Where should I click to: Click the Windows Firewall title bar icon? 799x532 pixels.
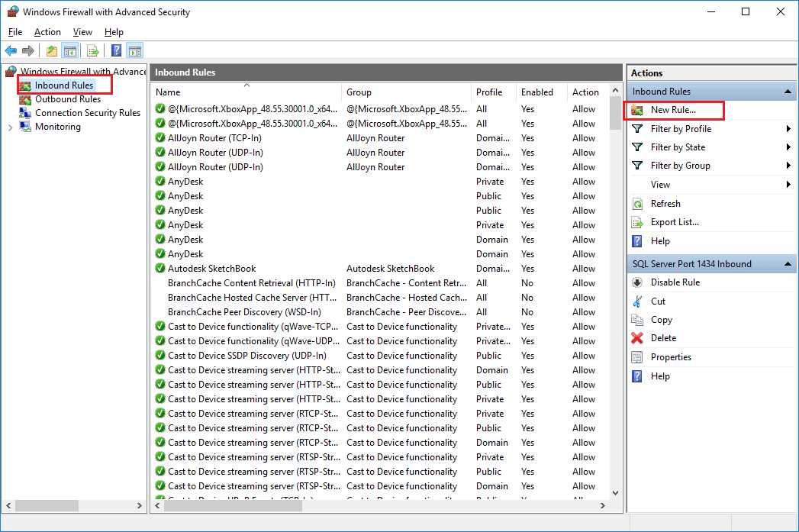[13, 11]
